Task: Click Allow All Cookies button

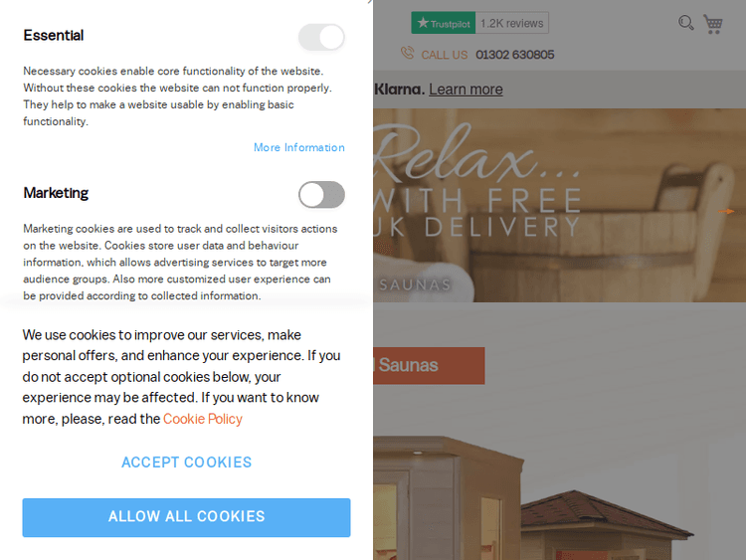Action: point(187,517)
